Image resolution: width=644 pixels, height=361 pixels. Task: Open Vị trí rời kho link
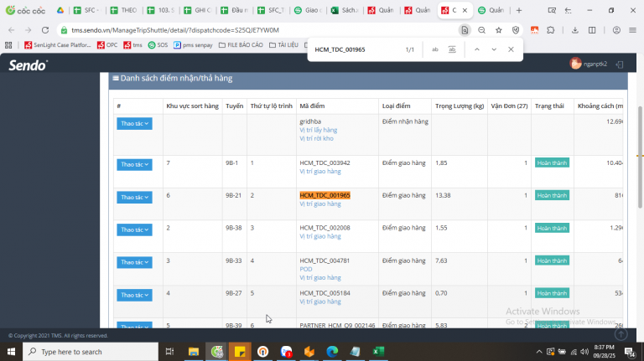coord(316,139)
